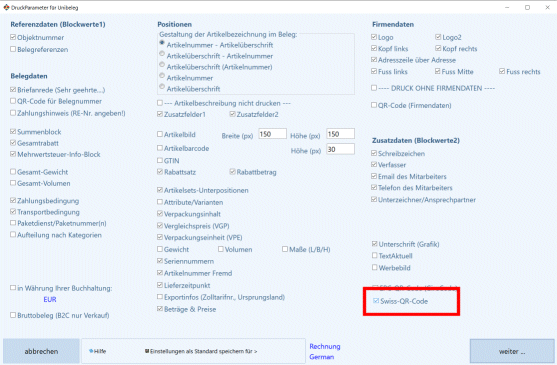
Task: Toggle Artikelnummer Fremd checkbox
Action: (x=160, y=273)
